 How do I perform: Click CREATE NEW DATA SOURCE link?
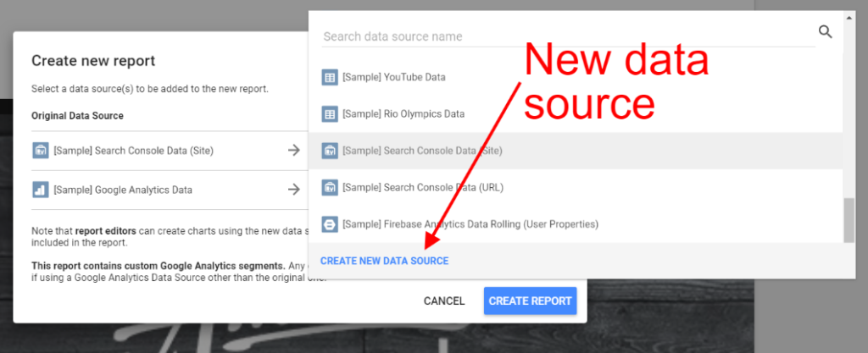384,261
